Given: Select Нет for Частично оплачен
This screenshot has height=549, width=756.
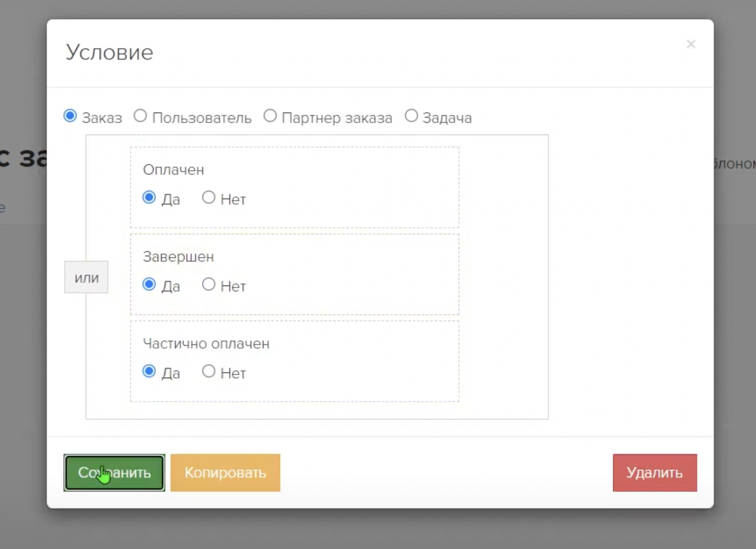Looking at the screenshot, I should (x=209, y=371).
